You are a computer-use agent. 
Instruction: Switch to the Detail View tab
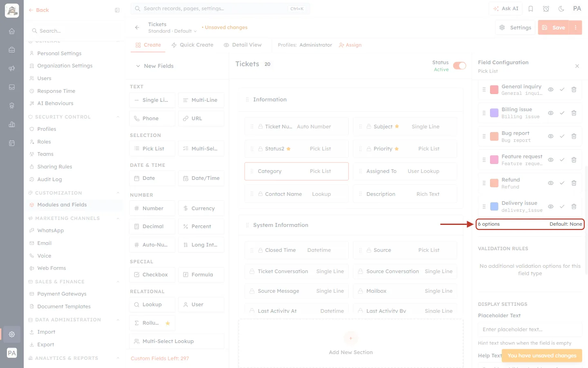point(243,45)
